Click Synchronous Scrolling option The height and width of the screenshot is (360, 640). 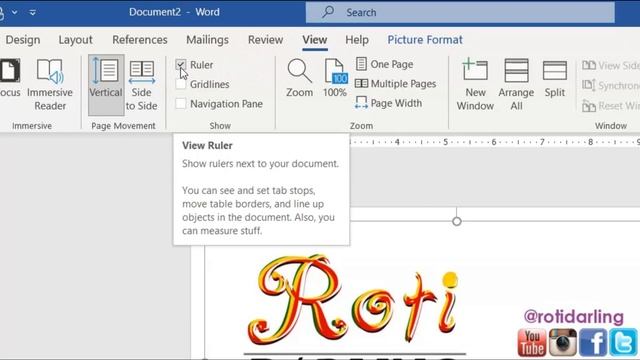611,85
